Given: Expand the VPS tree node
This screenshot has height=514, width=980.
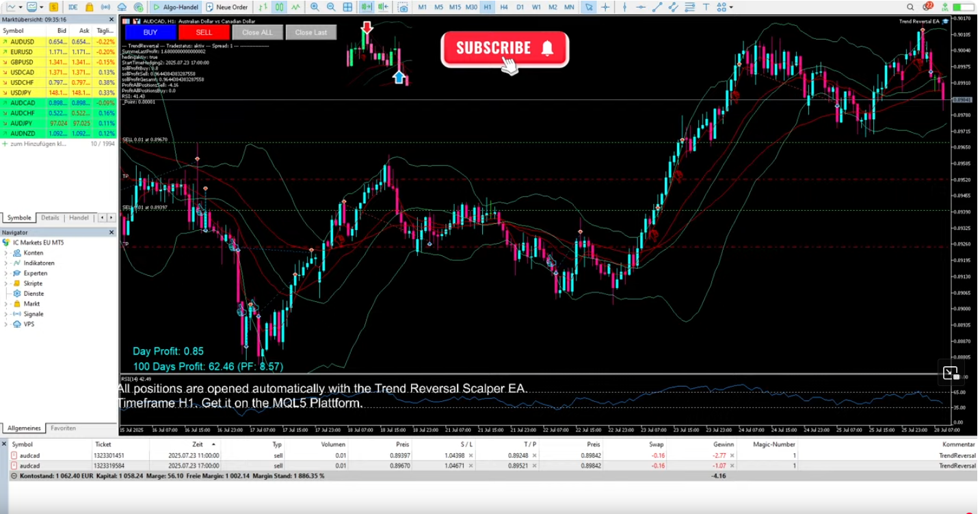Looking at the screenshot, I should (6, 324).
